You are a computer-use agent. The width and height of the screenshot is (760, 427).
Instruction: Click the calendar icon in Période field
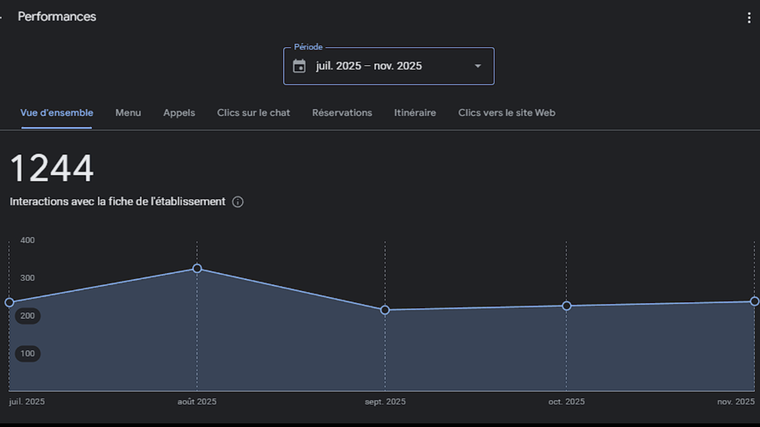coord(299,66)
